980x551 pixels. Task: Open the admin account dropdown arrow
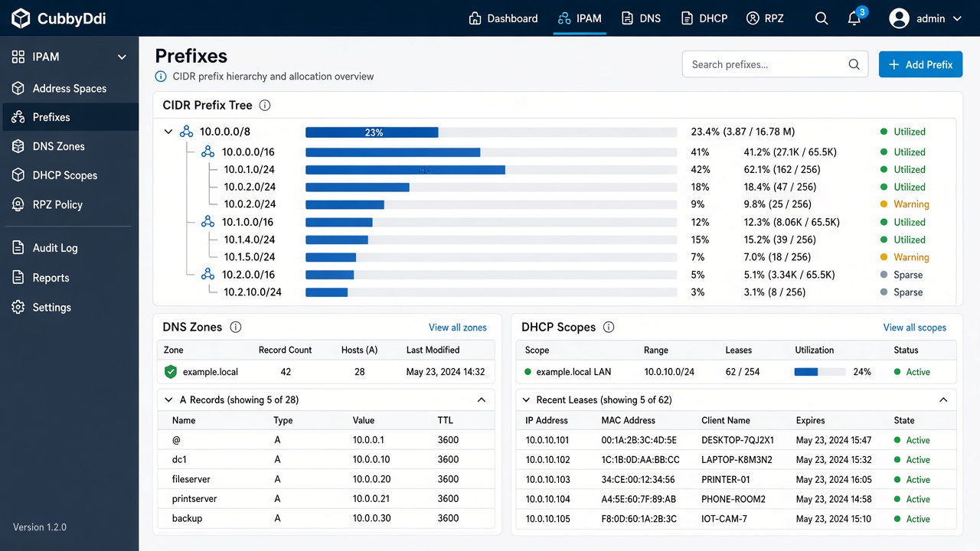click(957, 19)
